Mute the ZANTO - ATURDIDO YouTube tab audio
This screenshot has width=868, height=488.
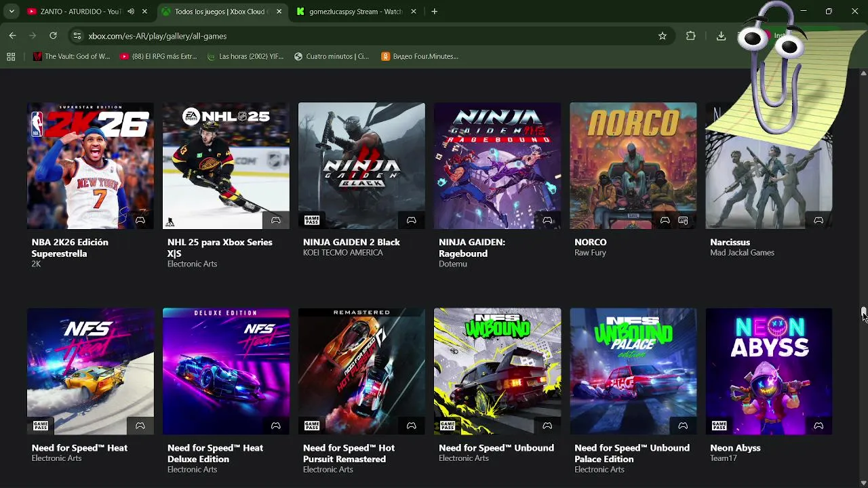131,12
